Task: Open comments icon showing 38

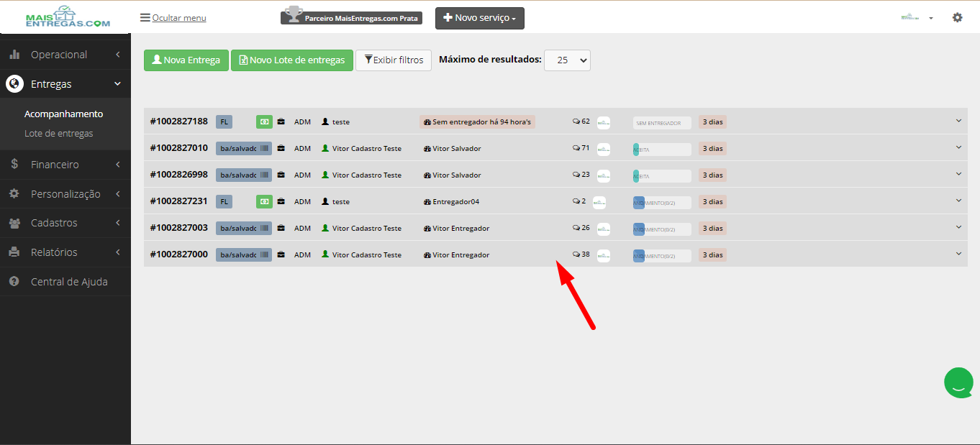Action: click(x=581, y=254)
